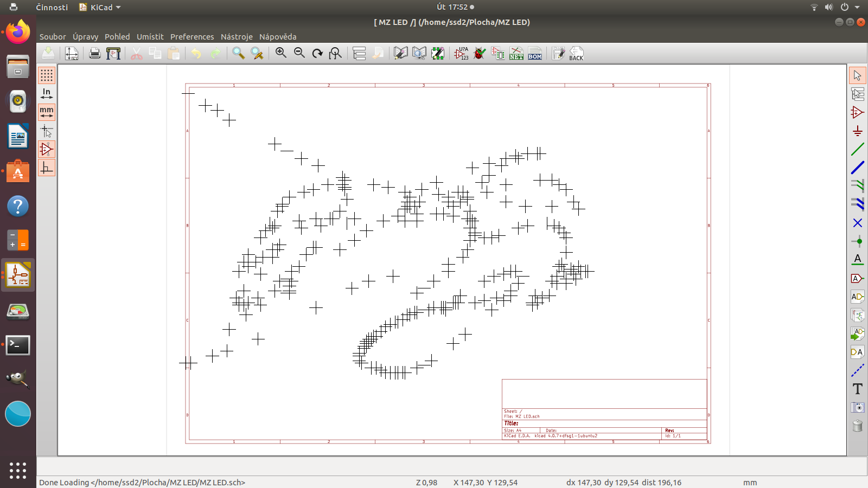The image size is (868, 488).
Task: Select the Net Label tool
Action: tap(858, 260)
